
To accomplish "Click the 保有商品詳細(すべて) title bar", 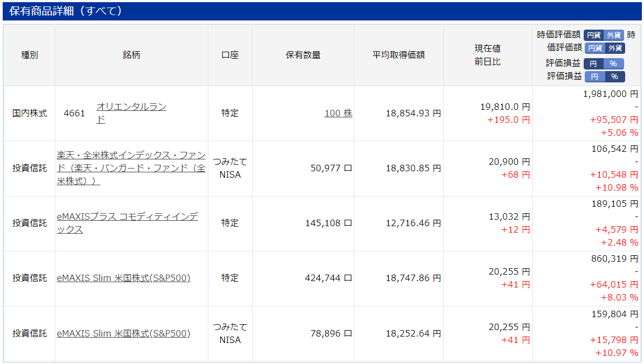I will point(322,11).
